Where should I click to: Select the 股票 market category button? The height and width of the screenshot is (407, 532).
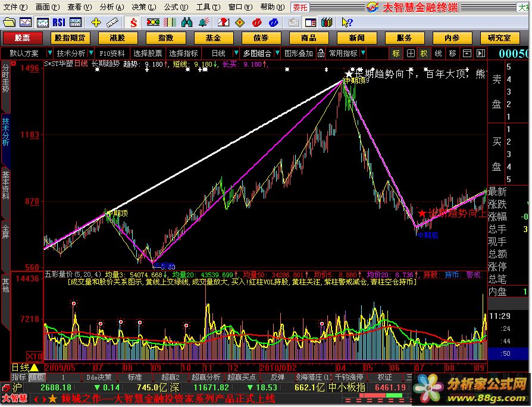(x=23, y=37)
